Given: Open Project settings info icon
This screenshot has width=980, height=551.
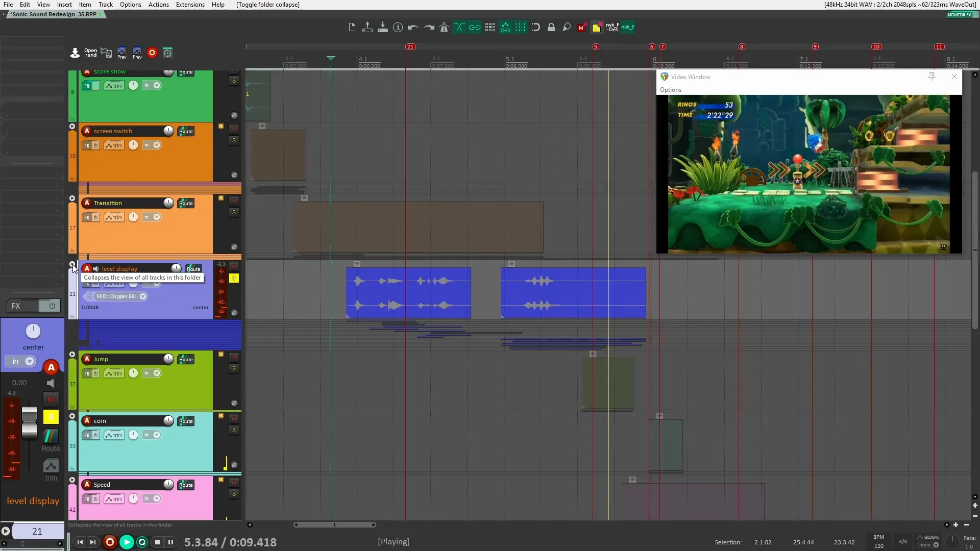Looking at the screenshot, I should 398,28.
